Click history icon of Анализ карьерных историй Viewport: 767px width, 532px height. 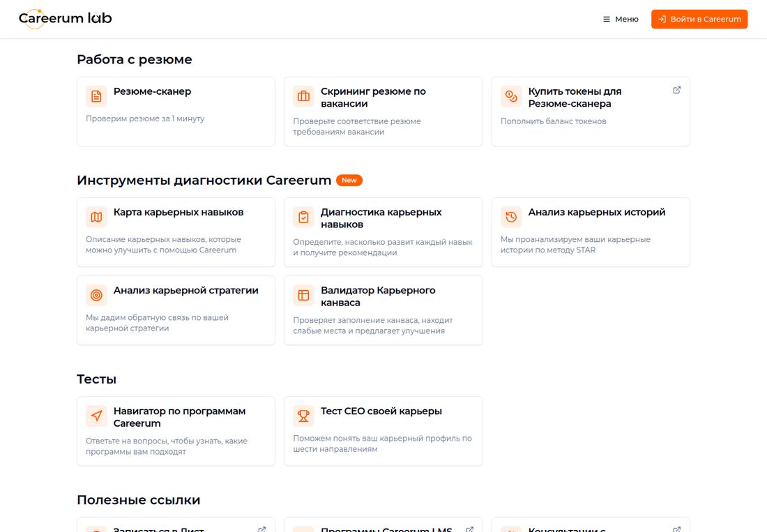point(511,217)
